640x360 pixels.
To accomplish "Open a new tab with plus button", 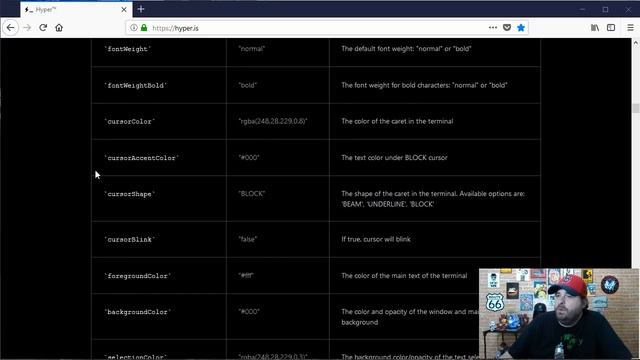I will tap(141, 9).
